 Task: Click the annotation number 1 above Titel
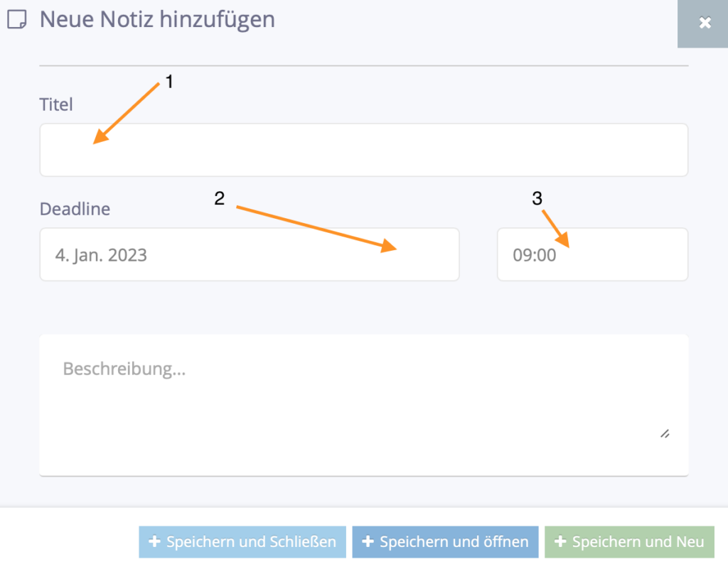(x=169, y=82)
